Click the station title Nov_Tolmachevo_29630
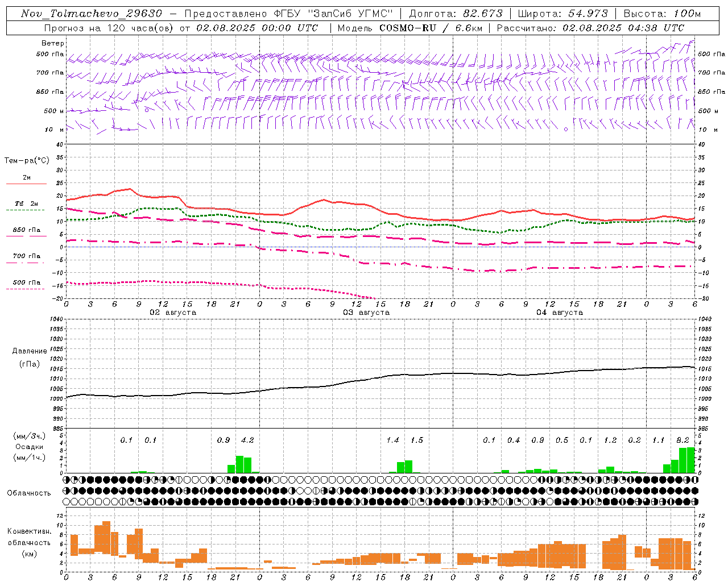The image size is (728, 582). pyautogui.click(x=92, y=14)
